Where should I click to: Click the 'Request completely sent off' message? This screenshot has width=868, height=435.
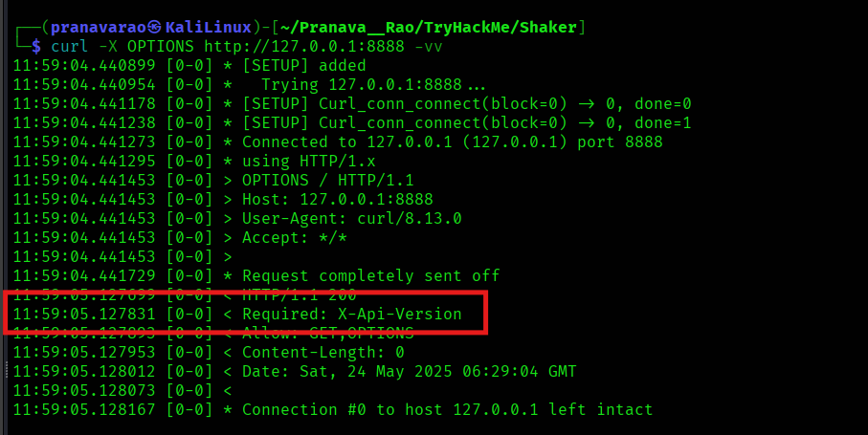(x=371, y=275)
